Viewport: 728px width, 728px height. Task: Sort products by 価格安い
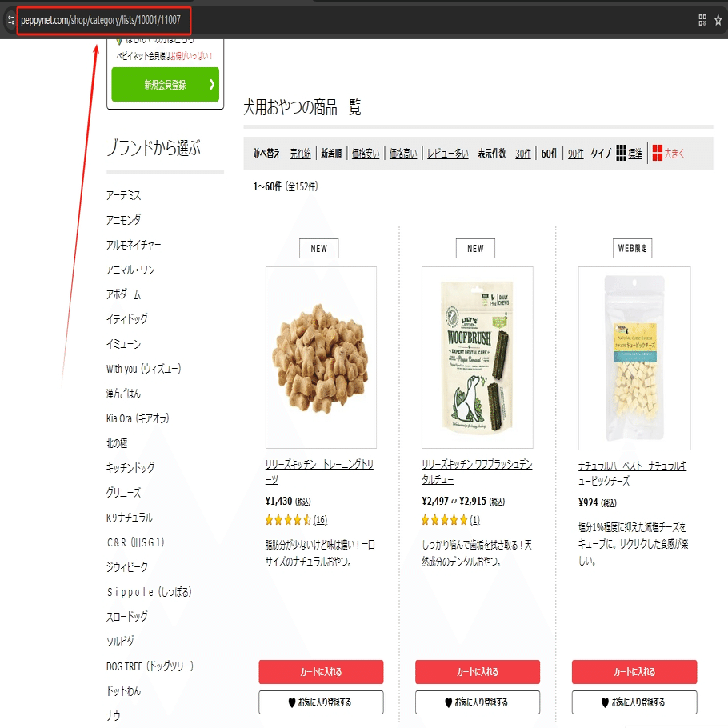pos(366,154)
